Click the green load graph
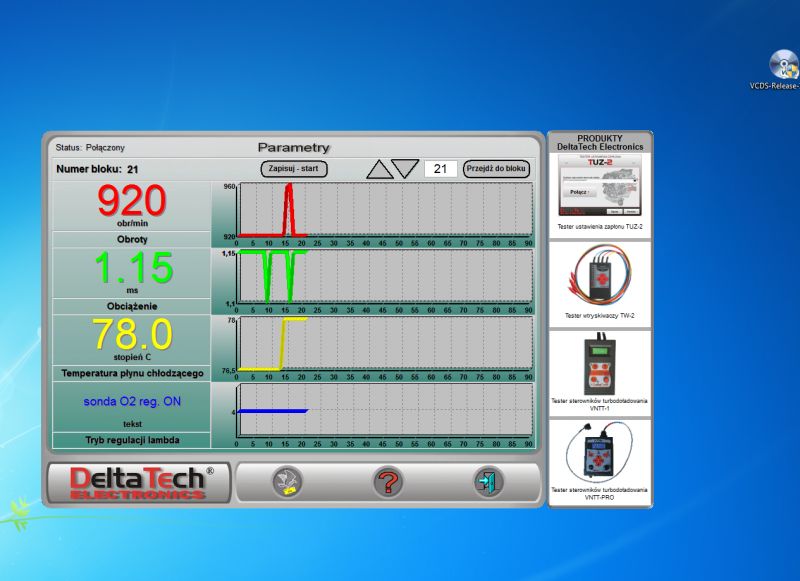Screen dimensions: 800x581 click(385, 276)
